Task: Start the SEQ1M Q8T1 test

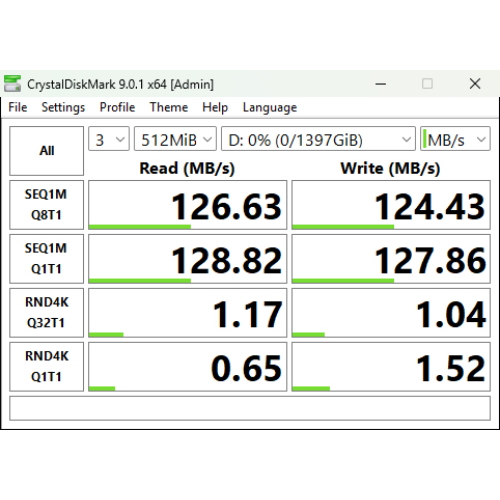Action: [46, 205]
